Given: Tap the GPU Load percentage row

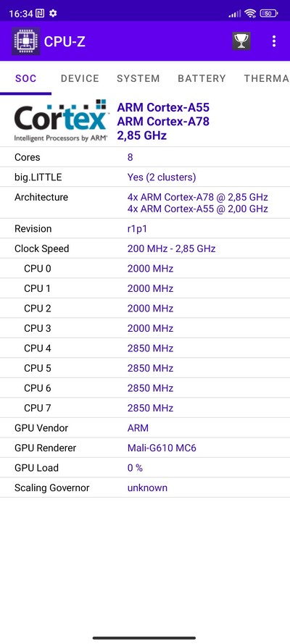Looking at the screenshot, I should pyautogui.click(x=145, y=468).
